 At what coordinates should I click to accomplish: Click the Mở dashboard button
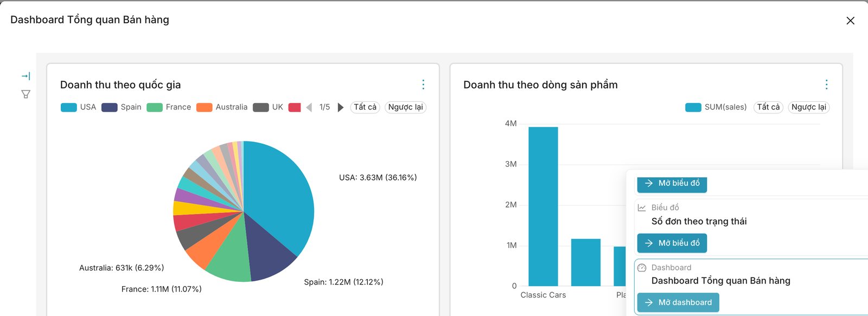(x=678, y=302)
